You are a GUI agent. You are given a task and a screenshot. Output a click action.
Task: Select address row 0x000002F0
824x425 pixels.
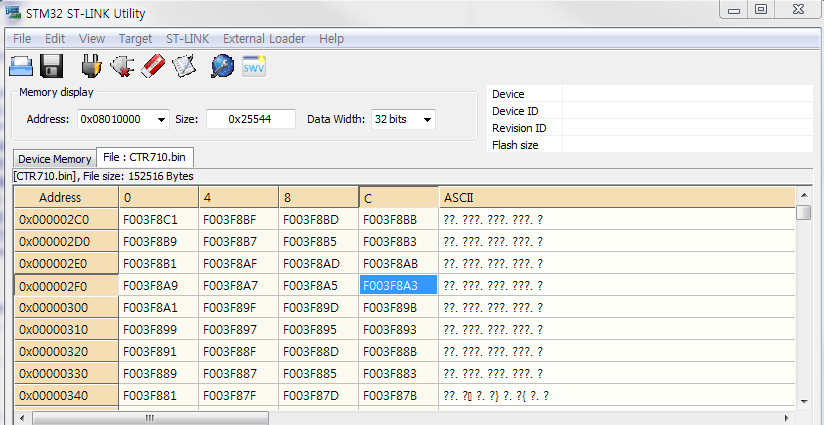tap(66, 286)
